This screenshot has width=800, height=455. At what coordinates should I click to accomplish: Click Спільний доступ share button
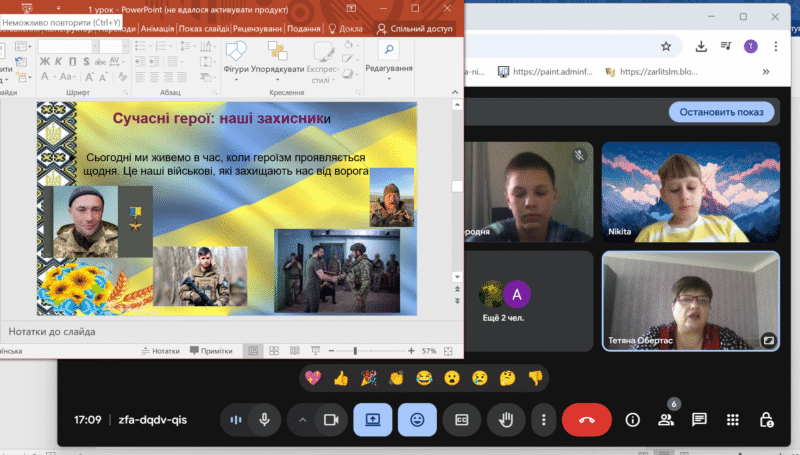(415, 29)
